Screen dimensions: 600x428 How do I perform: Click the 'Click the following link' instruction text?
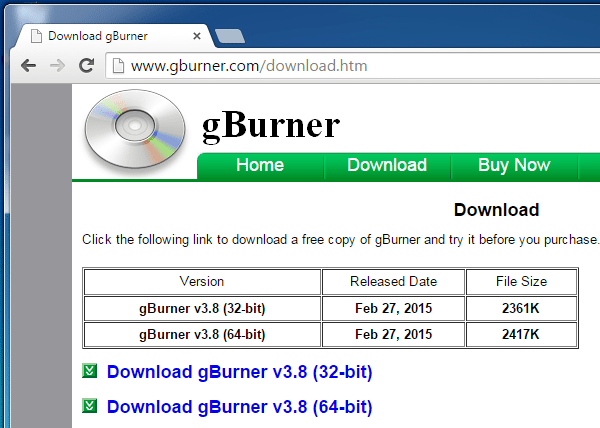341,240
